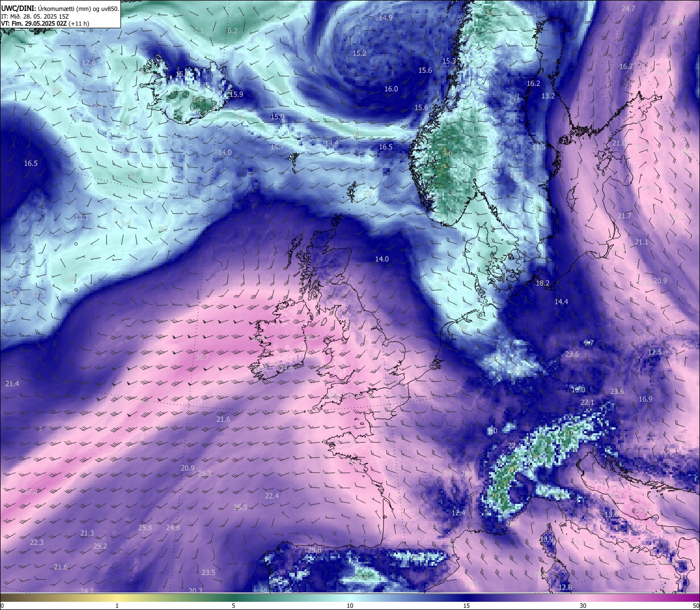Click the 13.2 value near the Gulf of Bothnia
This screenshot has height=610, width=700.
point(548,96)
